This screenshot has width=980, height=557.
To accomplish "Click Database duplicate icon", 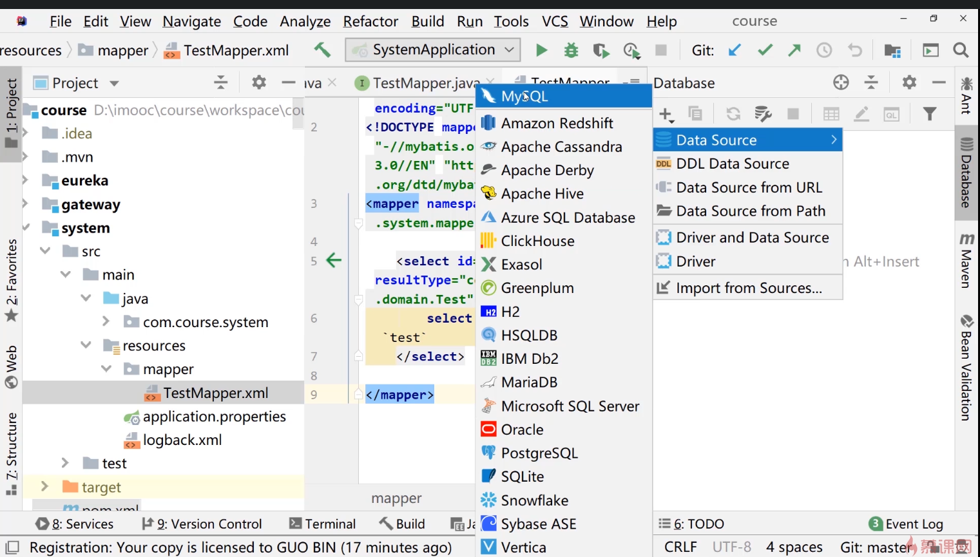I will [695, 114].
